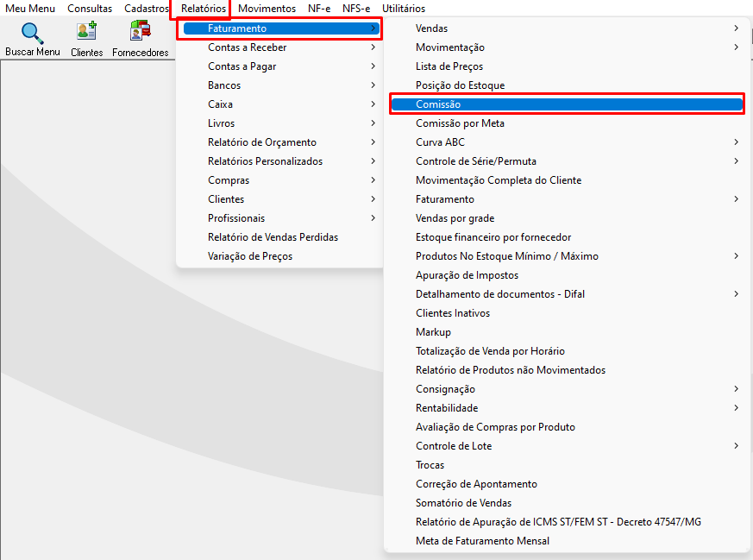Expand the Vendas submenu arrow
The image size is (753, 560).
pos(736,28)
